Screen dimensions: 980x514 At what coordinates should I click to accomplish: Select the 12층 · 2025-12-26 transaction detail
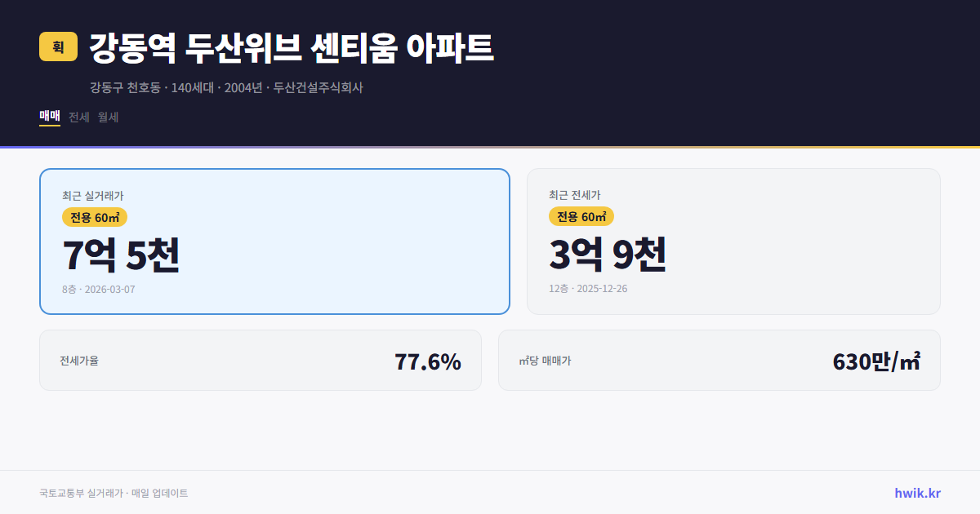[587, 289]
